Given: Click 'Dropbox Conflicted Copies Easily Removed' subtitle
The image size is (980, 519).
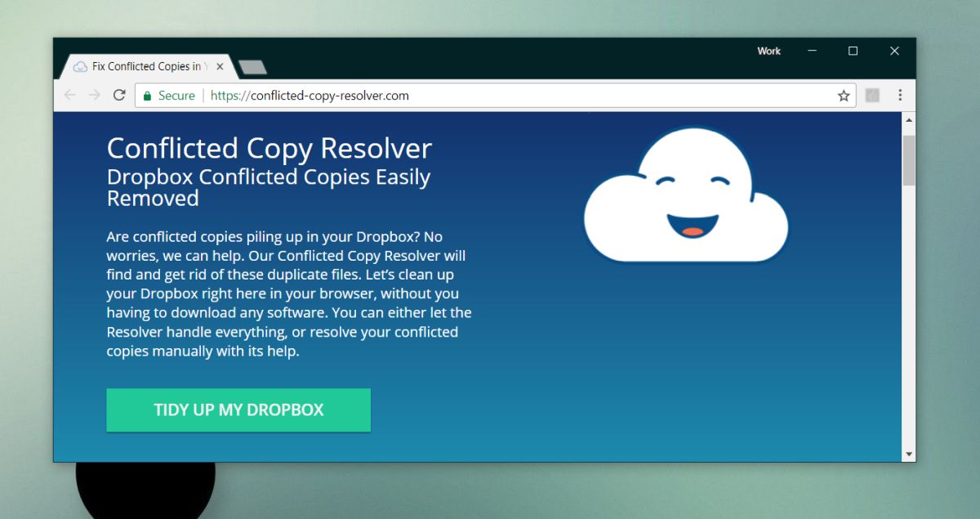Looking at the screenshot, I should tap(269, 187).
